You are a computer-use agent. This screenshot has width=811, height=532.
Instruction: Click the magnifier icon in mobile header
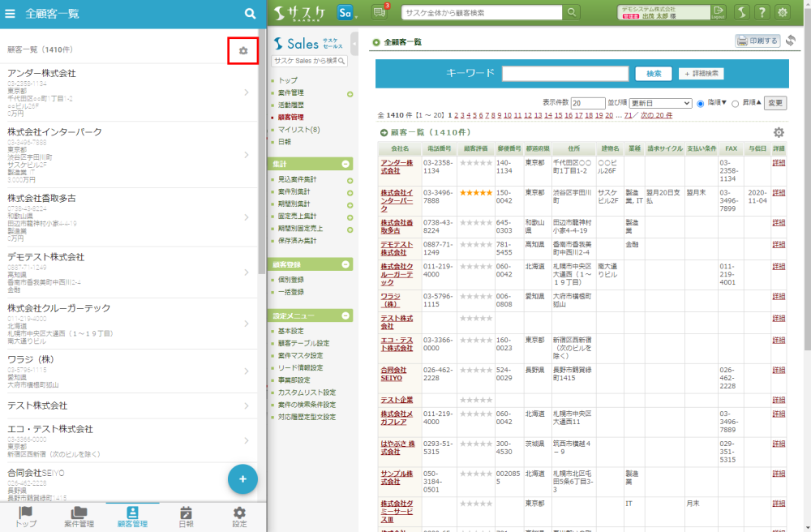click(251, 13)
